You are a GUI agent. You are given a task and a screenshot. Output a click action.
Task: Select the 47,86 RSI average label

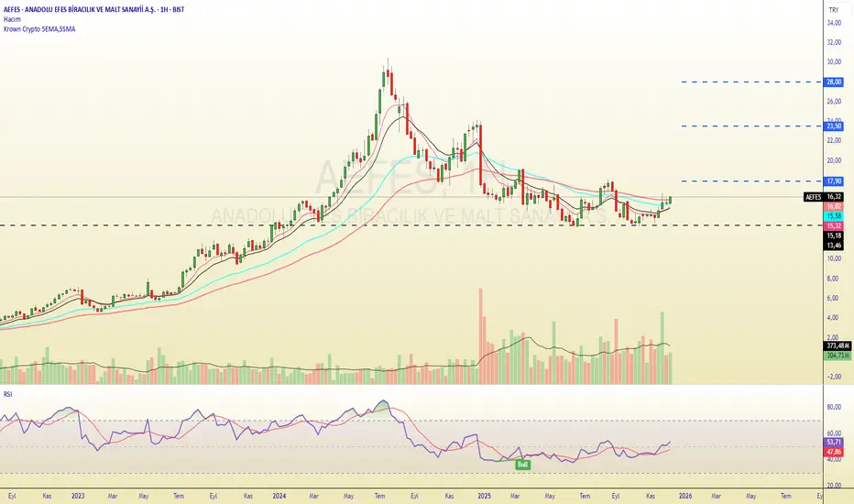[x=834, y=452]
